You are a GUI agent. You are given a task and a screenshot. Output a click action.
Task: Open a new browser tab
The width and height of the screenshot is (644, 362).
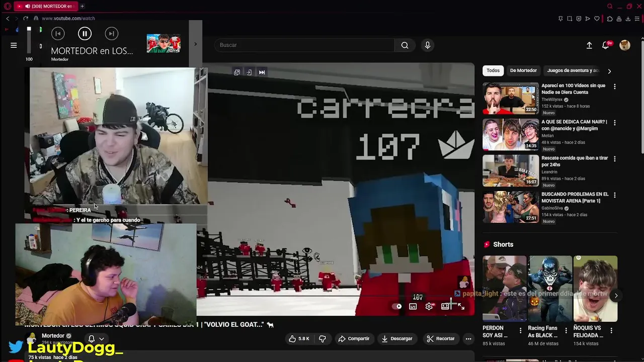82,6
